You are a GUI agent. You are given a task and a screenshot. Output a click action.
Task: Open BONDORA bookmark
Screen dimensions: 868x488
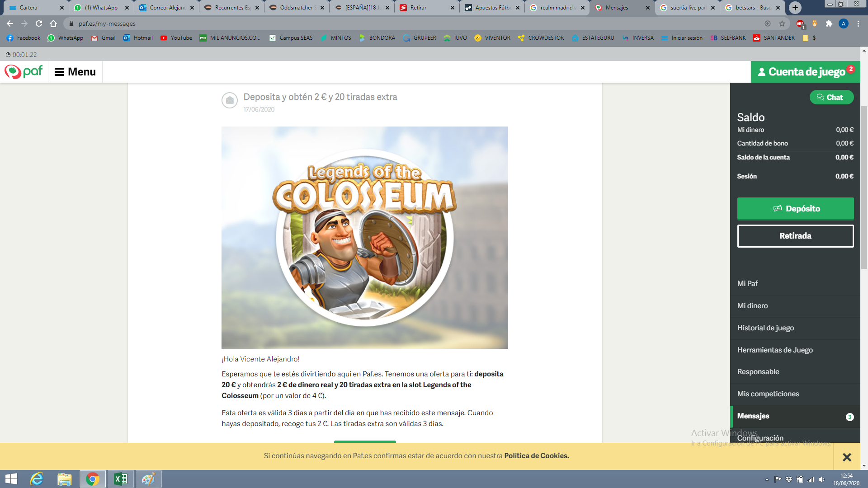tap(377, 38)
